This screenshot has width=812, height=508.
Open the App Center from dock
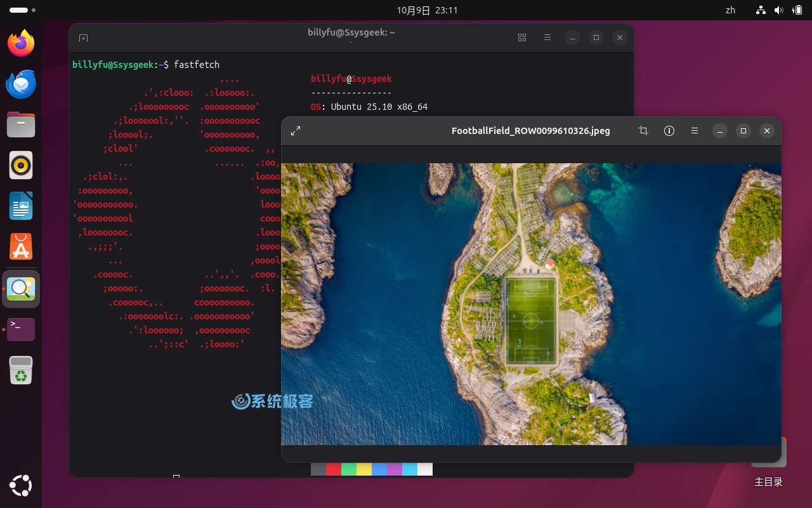click(21, 247)
